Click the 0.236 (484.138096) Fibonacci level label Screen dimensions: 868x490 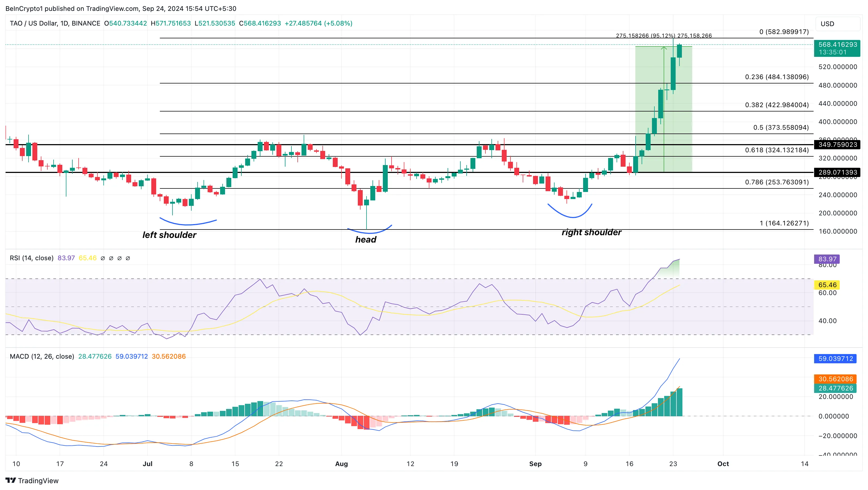[x=777, y=77]
